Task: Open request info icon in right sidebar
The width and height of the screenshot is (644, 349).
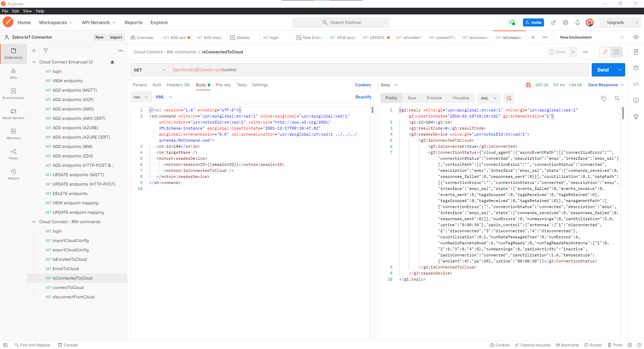Action: point(636,100)
